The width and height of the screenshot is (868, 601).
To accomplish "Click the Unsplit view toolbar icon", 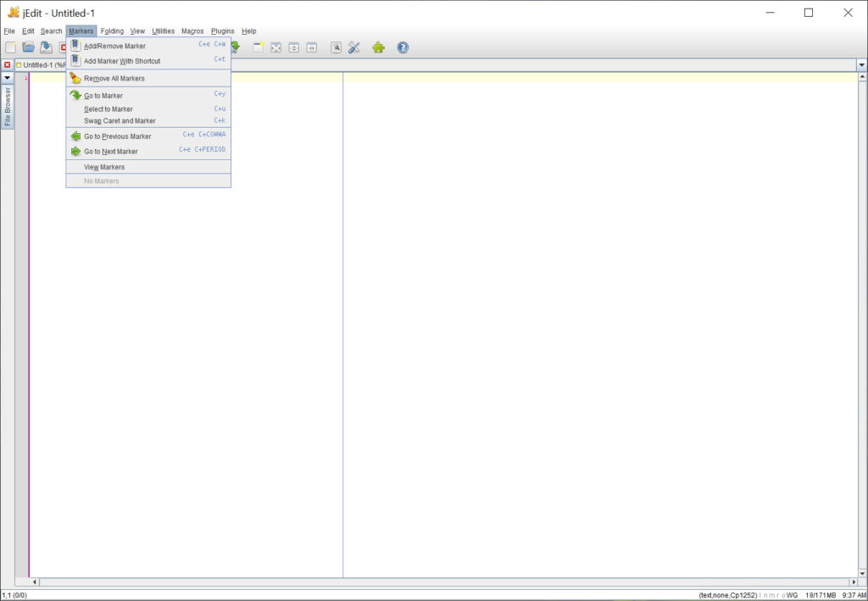I will point(275,47).
